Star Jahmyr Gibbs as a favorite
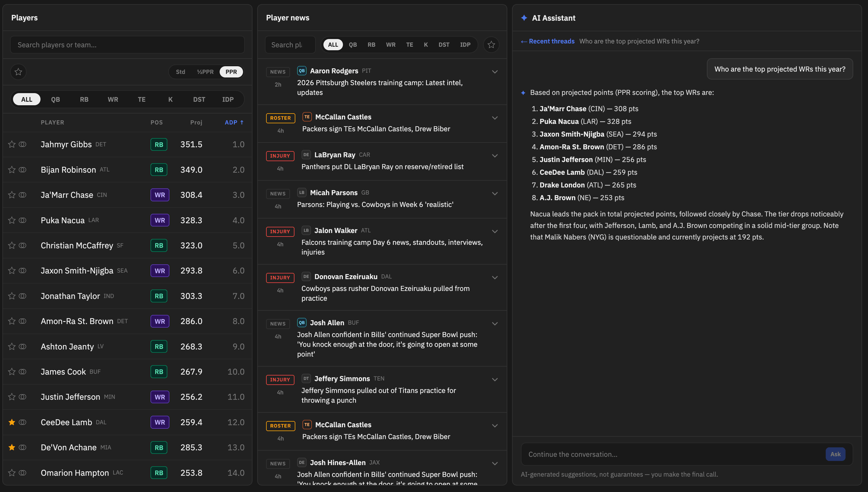 pyautogui.click(x=12, y=144)
